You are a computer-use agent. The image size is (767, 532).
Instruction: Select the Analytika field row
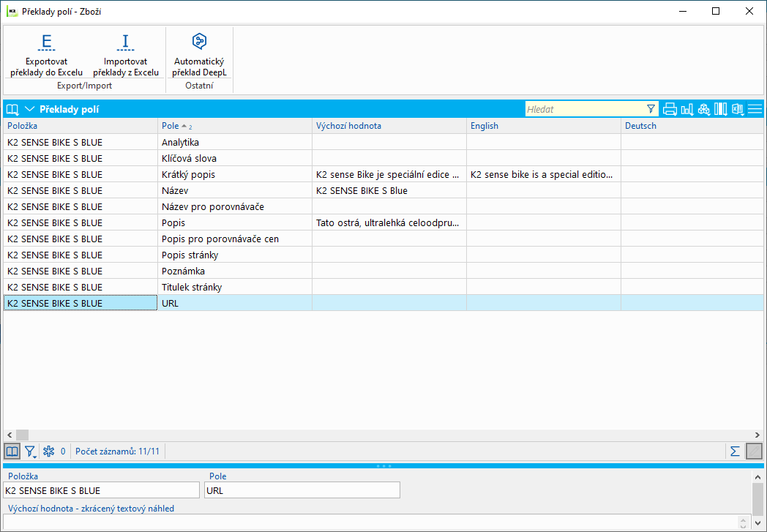[x=383, y=142]
